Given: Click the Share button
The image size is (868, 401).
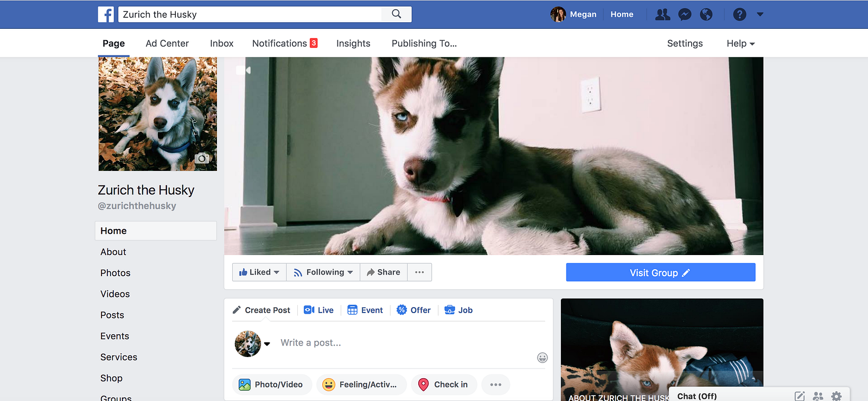Looking at the screenshot, I should [384, 272].
